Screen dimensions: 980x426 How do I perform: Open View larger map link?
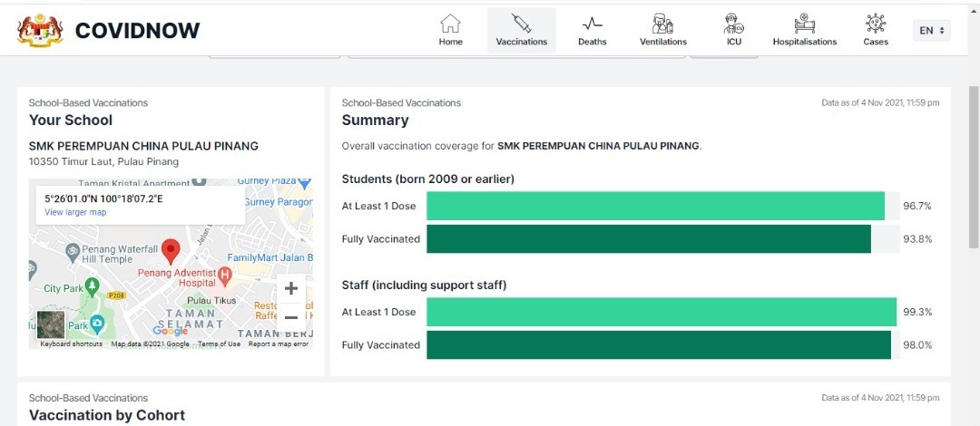click(75, 212)
